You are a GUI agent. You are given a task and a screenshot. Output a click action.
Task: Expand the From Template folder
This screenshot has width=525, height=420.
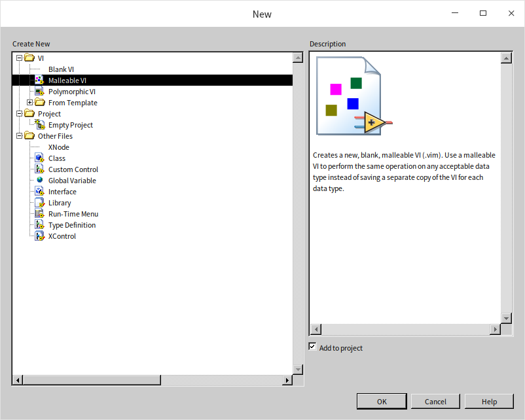click(30, 103)
